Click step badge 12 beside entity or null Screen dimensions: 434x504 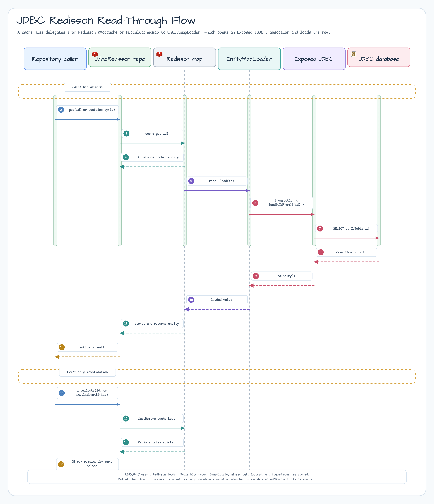(62, 347)
